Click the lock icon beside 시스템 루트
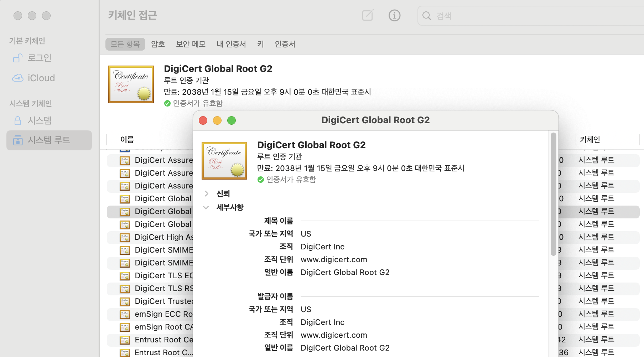This screenshot has height=357, width=644. [x=18, y=140]
